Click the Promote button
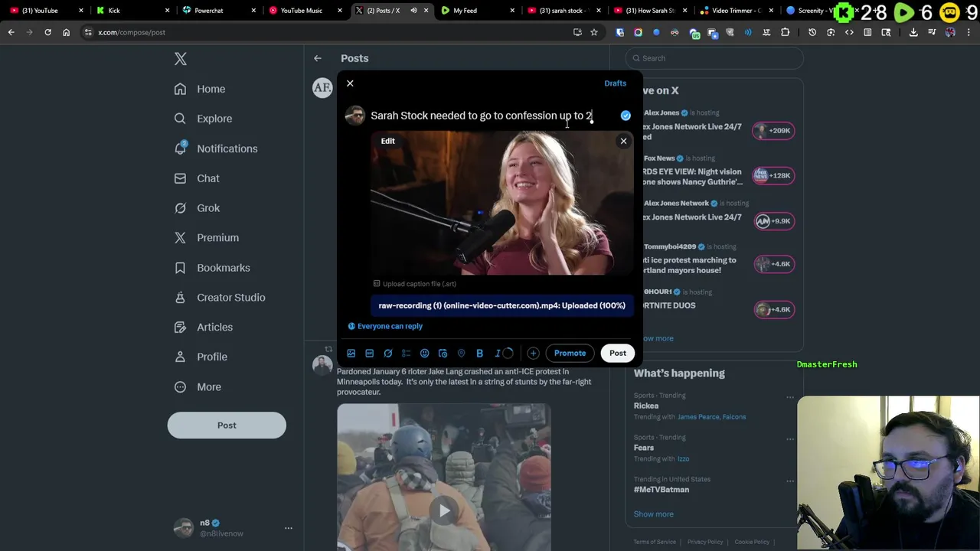This screenshot has height=551, width=980. click(570, 353)
